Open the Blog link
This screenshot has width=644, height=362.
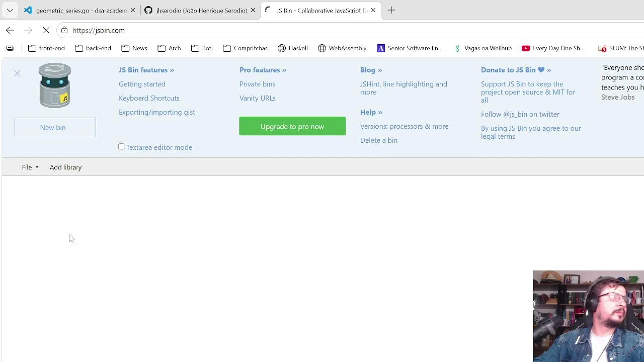(371, 70)
